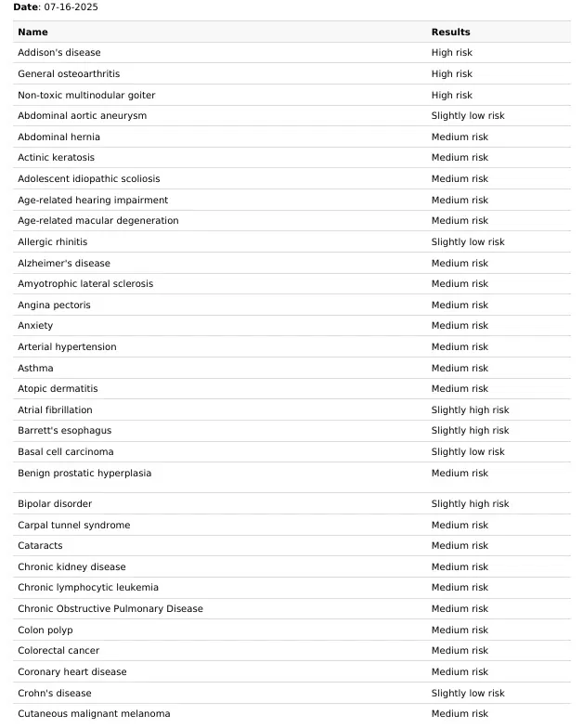Click the Abdominal aortic aneurysm name

[82, 116]
